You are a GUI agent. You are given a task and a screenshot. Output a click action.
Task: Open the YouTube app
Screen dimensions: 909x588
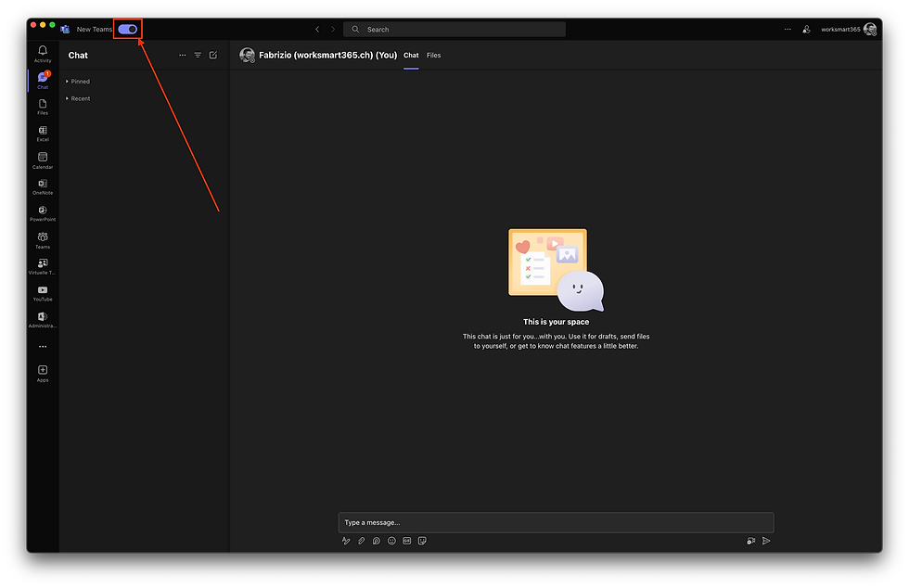[x=43, y=293]
